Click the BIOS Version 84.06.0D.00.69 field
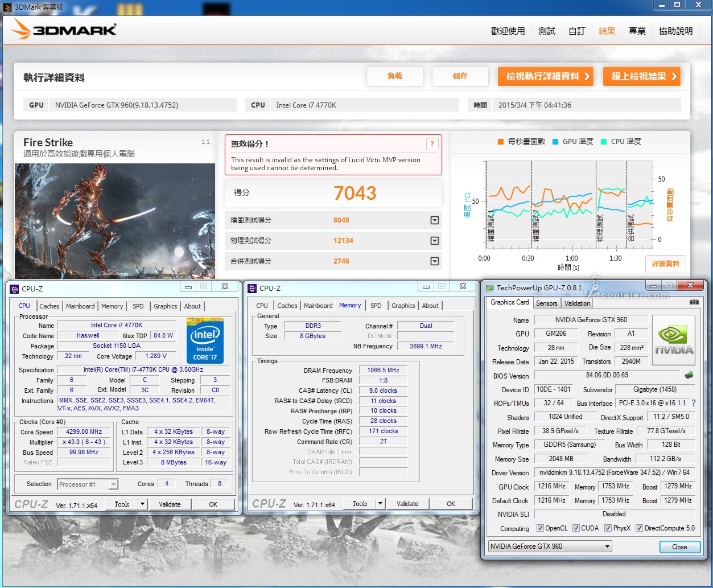This screenshot has height=588, width=713. (x=607, y=376)
